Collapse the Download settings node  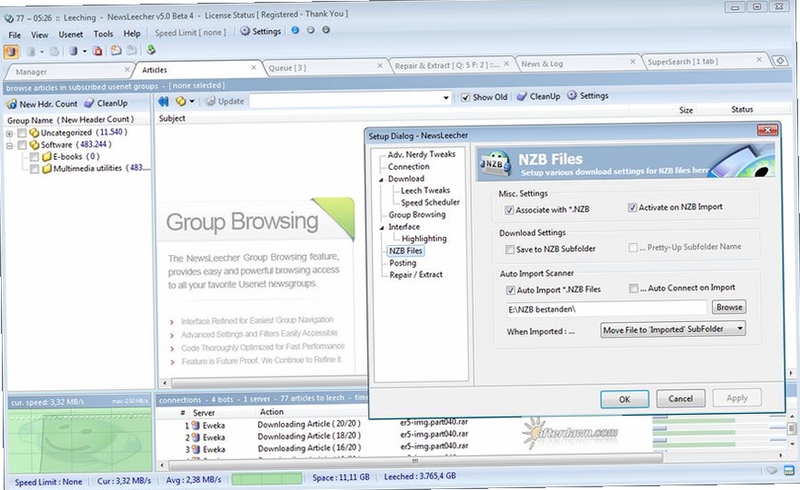(x=381, y=180)
